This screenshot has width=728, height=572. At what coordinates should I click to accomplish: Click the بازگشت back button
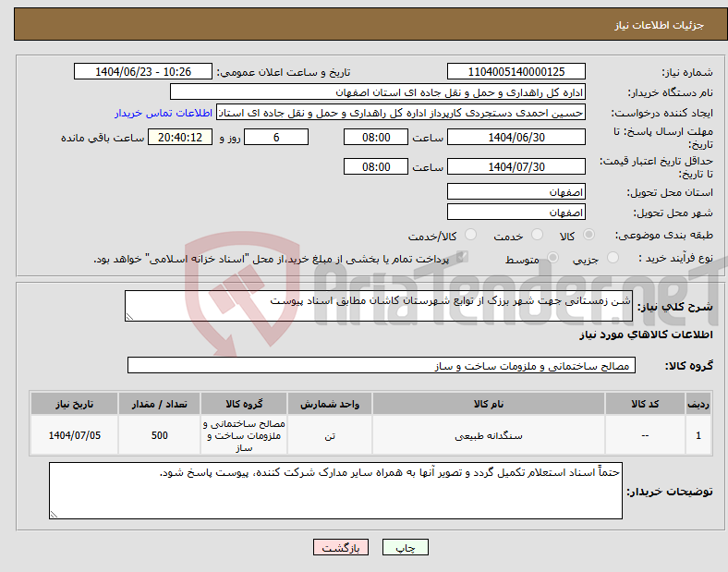(341, 547)
